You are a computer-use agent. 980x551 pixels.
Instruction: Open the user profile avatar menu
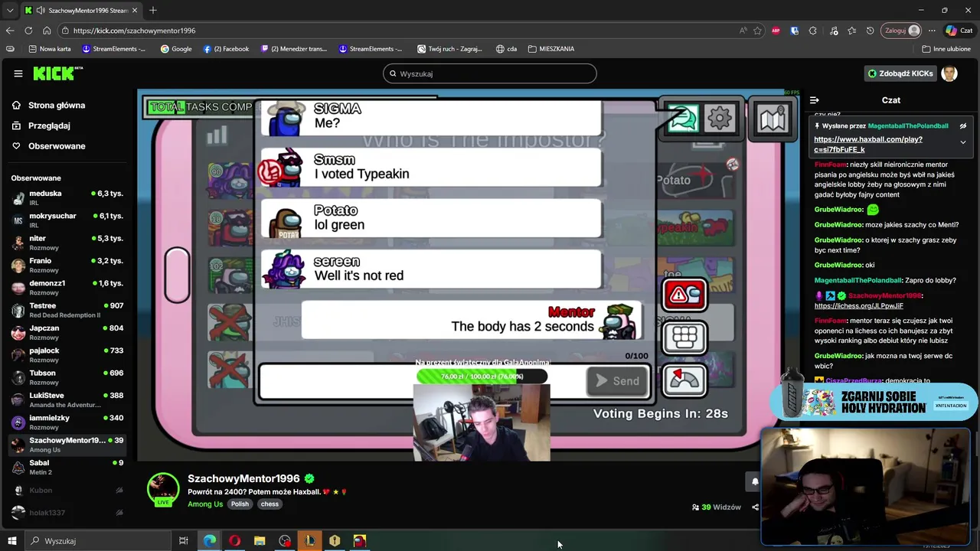pyautogui.click(x=949, y=73)
